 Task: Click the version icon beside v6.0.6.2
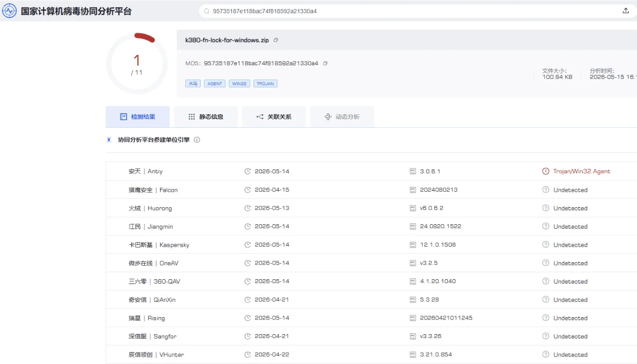point(413,208)
